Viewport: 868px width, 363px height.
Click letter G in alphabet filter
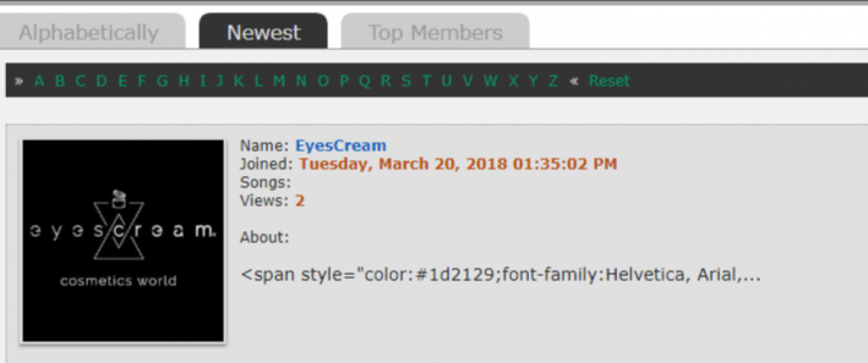162,81
